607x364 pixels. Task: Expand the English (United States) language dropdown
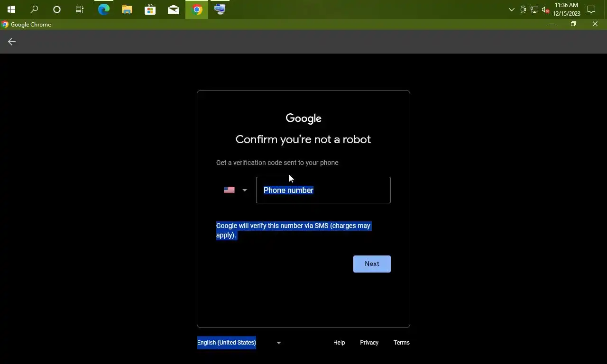tap(239, 343)
